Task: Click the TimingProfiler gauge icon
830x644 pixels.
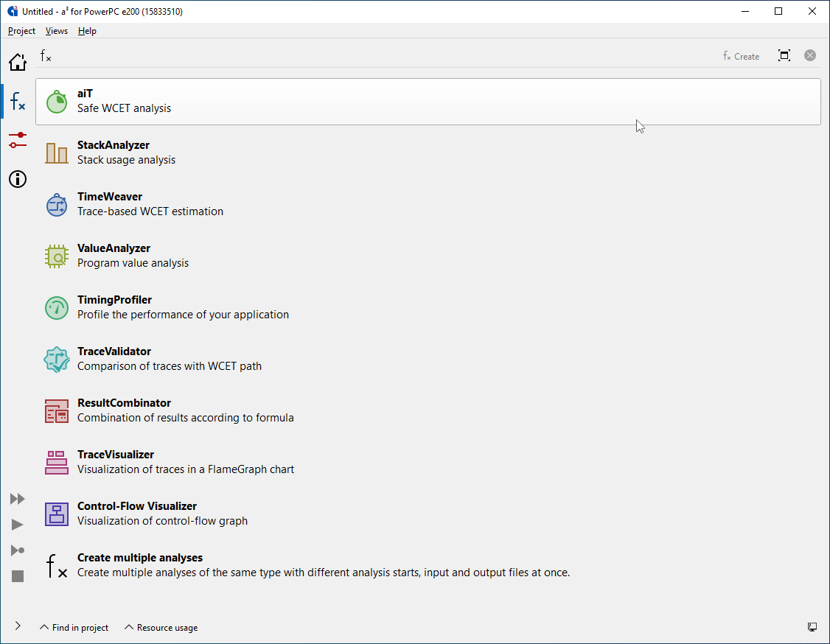Action: [x=57, y=308]
